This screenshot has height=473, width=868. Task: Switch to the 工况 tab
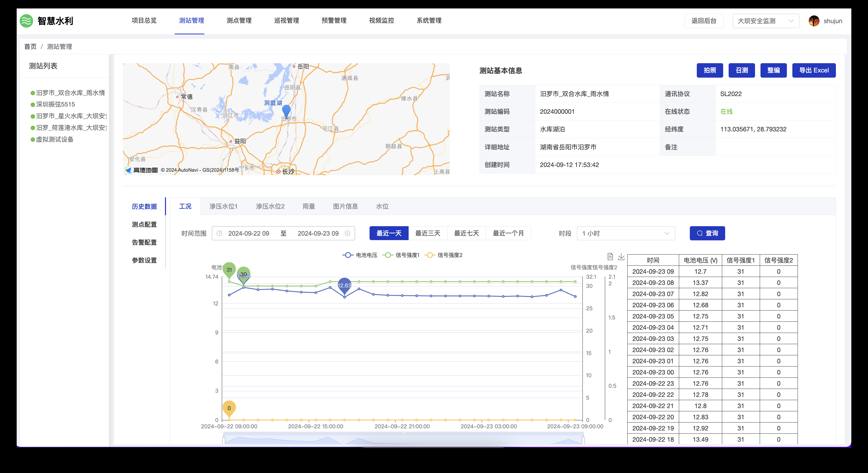pos(185,206)
